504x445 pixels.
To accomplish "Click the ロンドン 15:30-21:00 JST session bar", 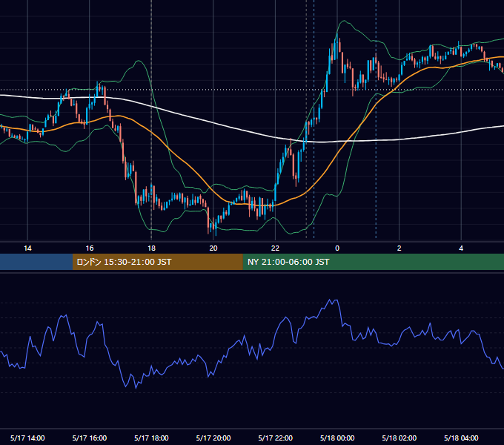I will pyautogui.click(x=157, y=262).
